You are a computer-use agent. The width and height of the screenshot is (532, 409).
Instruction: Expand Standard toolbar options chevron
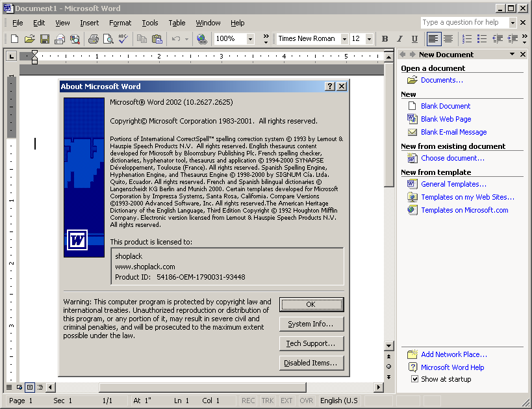point(266,39)
